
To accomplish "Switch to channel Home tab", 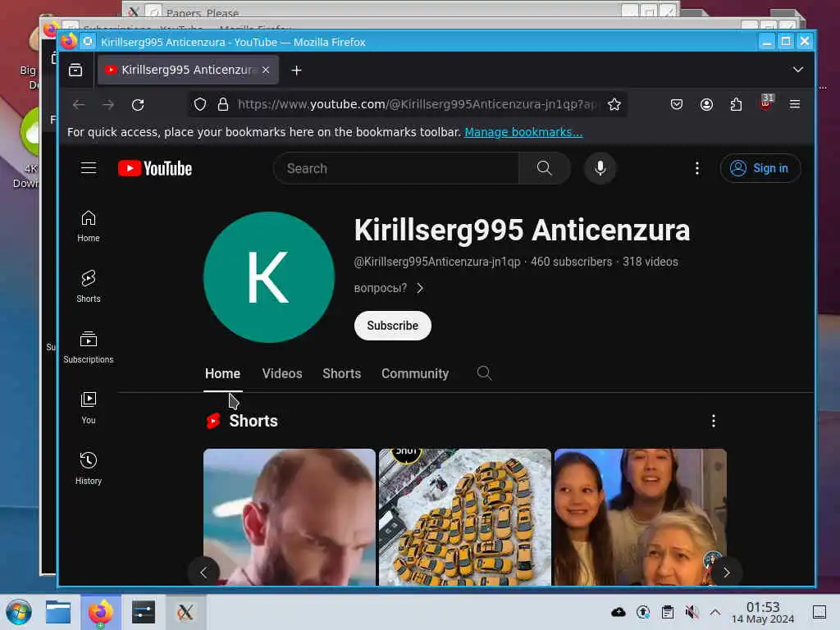I will tap(223, 373).
